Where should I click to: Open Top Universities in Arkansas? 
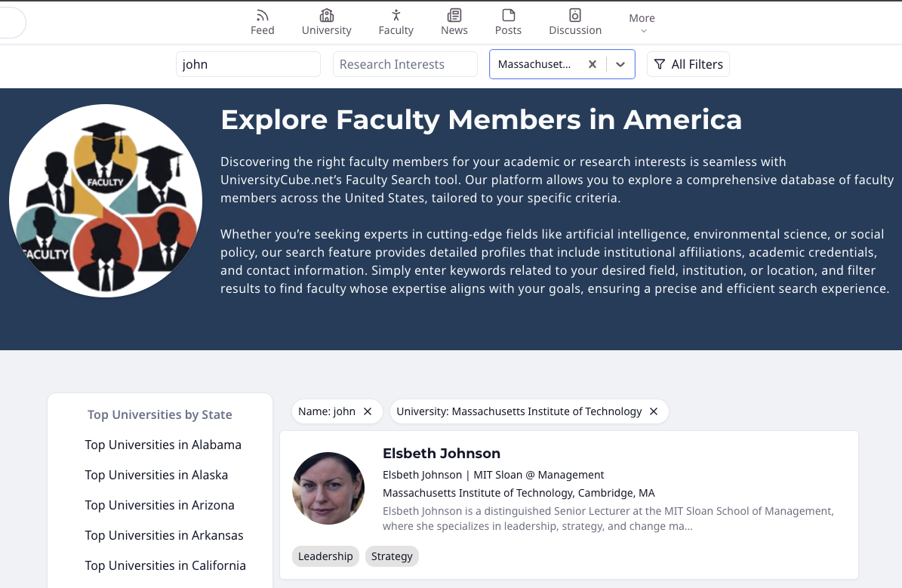pos(164,535)
